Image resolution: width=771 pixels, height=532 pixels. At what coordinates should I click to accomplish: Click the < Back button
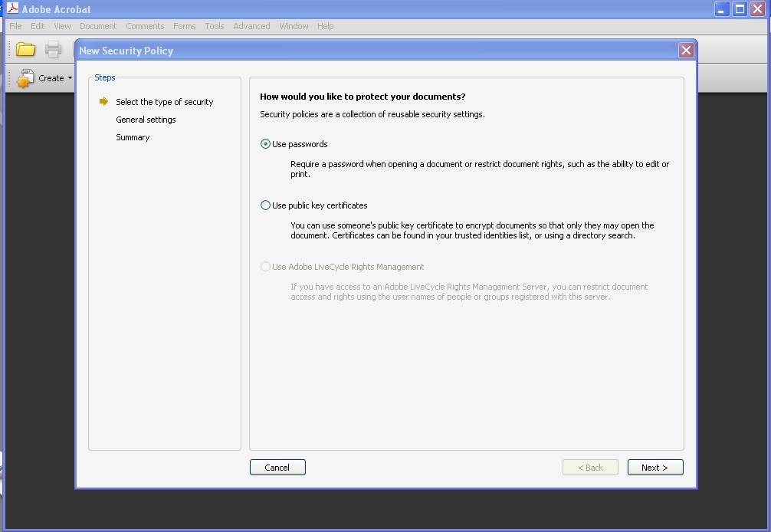click(x=590, y=468)
